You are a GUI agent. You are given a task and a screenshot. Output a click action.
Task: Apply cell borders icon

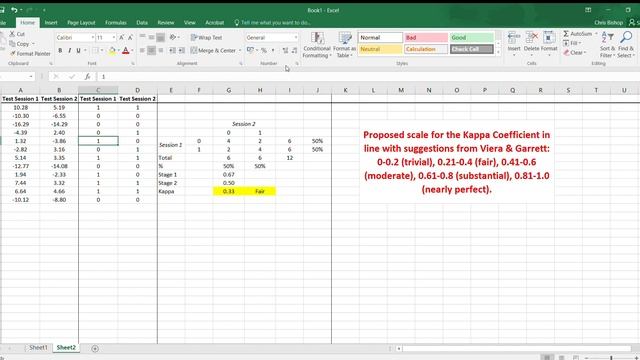(96, 51)
